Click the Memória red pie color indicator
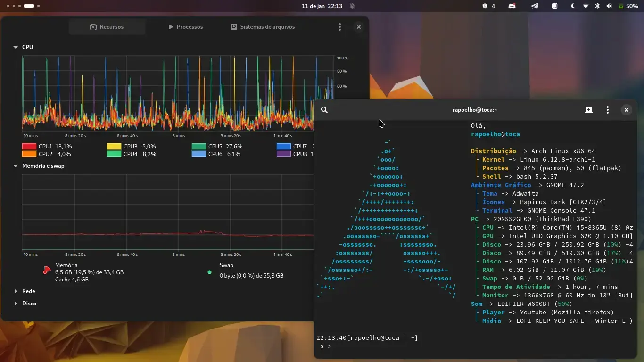 tap(46, 270)
